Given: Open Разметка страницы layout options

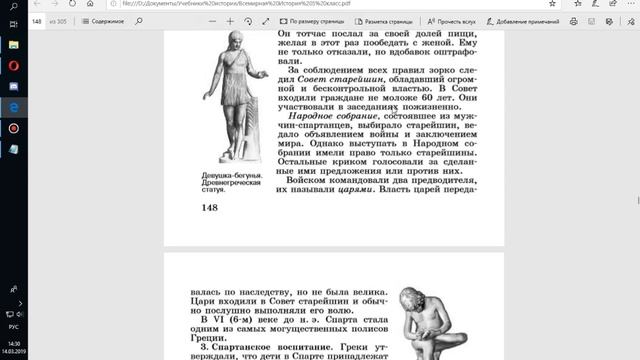Looking at the screenshot, I should point(384,21).
